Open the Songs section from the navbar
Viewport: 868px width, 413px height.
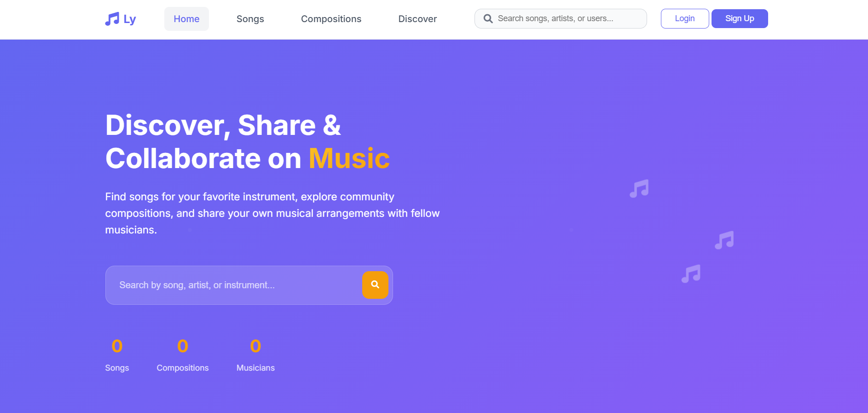(x=250, y=19)
